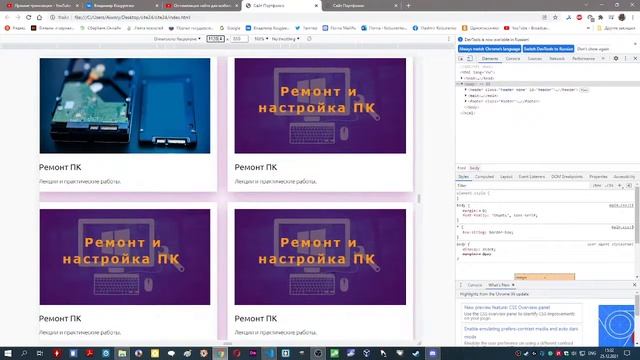Open File Explorer from the taskbar
The width and height of the screenshot is (640, 360).
pyautogui.click(x=122, y=353)
